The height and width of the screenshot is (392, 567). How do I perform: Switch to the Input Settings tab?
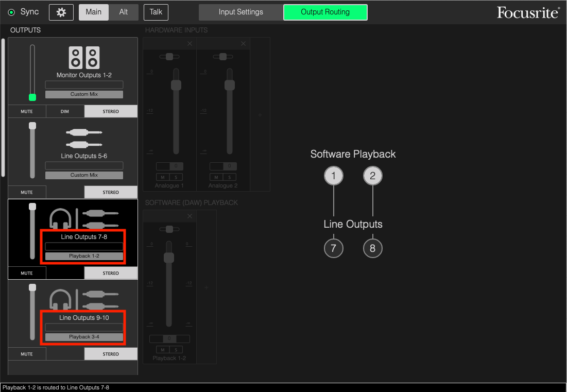coord(240,12)
